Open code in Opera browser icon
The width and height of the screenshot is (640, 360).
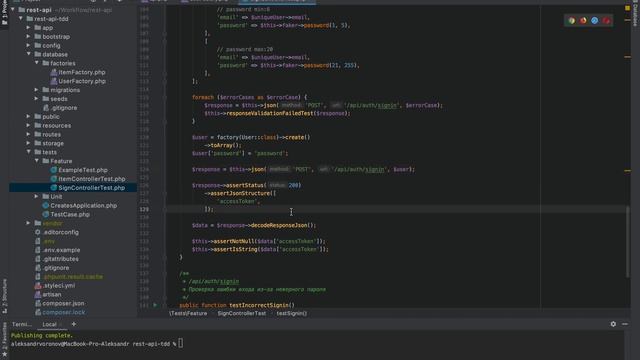[x=606, y=20]
